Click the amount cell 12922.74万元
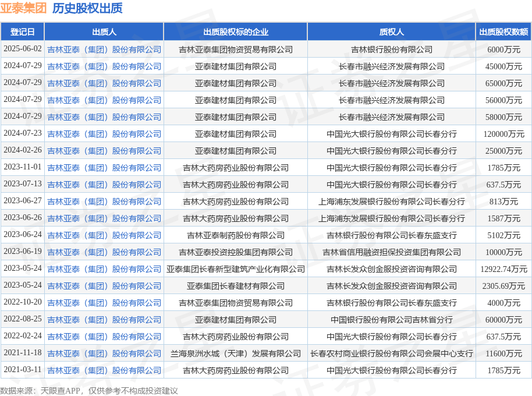The image size is (532, 396). [x=504, y=270]
